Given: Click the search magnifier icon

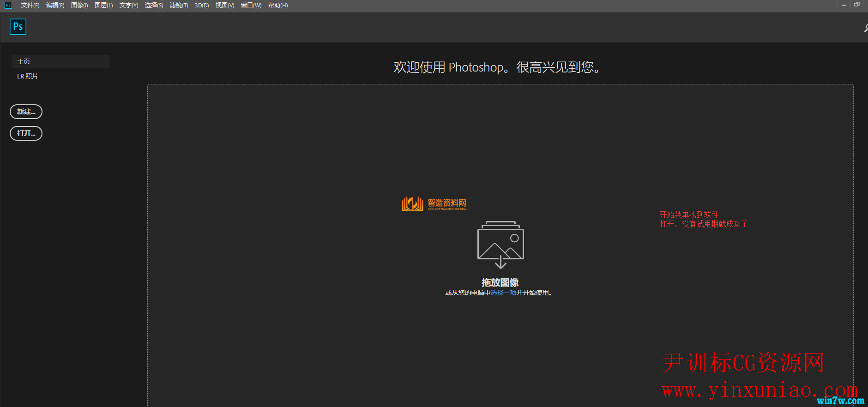Looking at the screenshot, I should click(x=866, y=29).
